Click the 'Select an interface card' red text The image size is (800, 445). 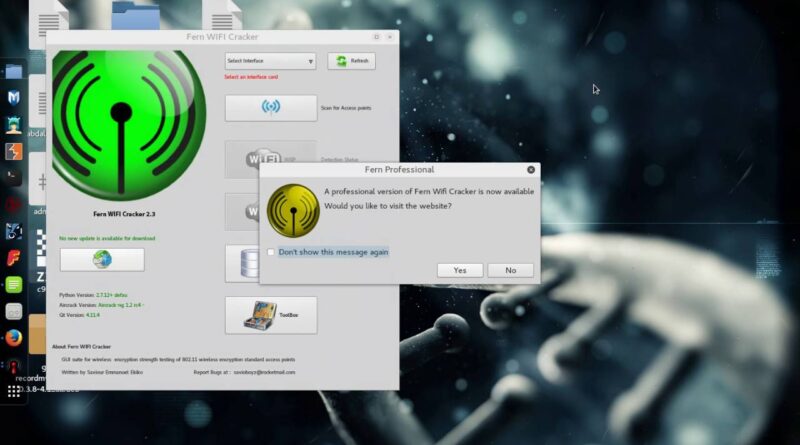pyautogui.click(x=251, y=77)
